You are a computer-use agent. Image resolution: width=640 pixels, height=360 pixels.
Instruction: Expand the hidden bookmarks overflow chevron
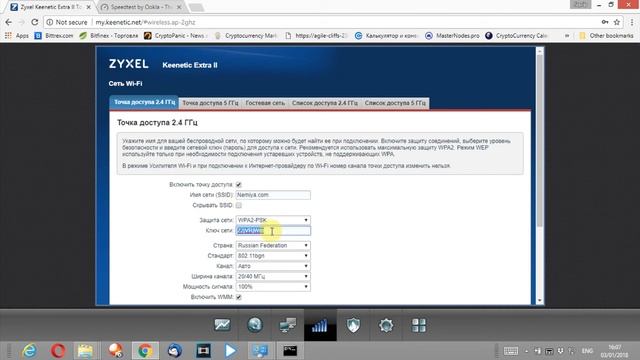click(x=567, y=36)
